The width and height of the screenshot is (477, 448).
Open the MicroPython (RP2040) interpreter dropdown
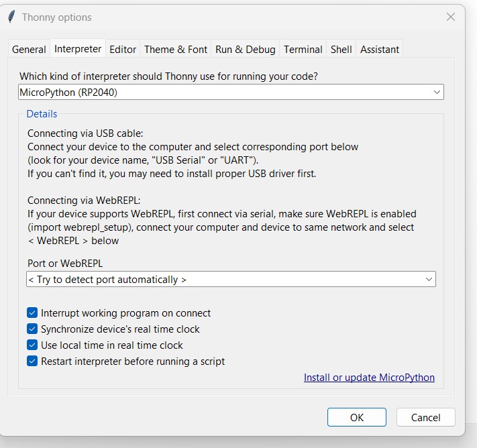pos(231,92)
